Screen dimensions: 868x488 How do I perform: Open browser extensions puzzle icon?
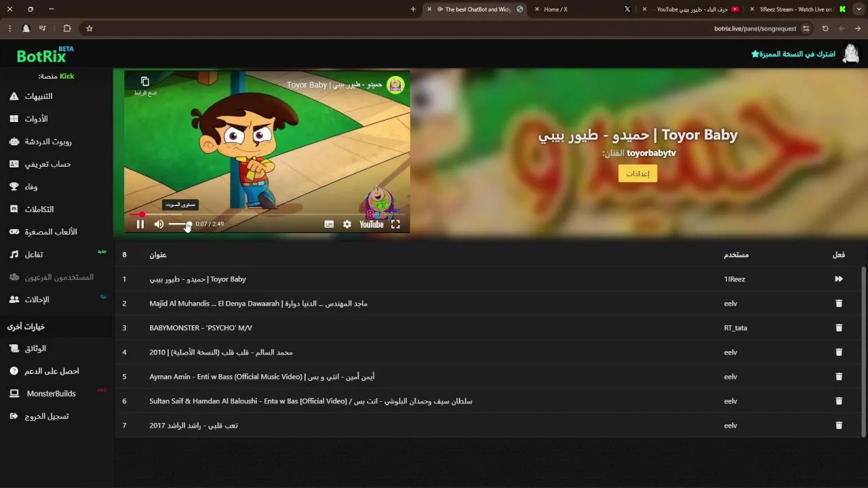tap(67, 28)
